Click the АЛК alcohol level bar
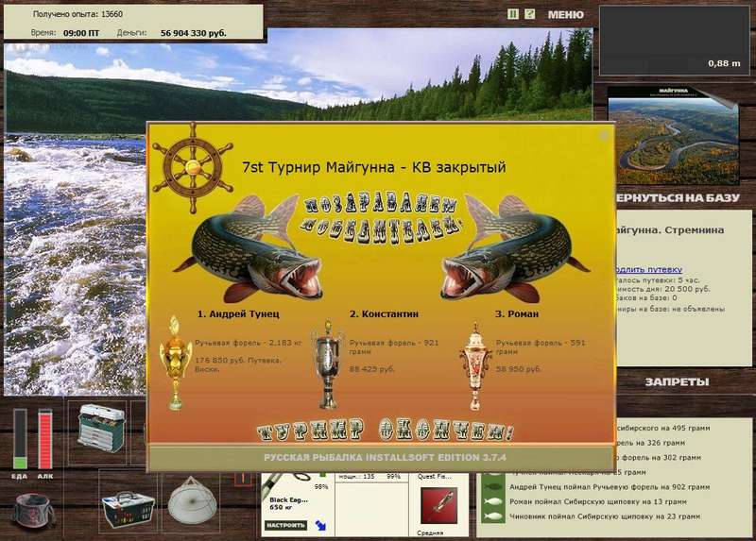The width and height of the screenshot is (756, 541). pos(45,439)
